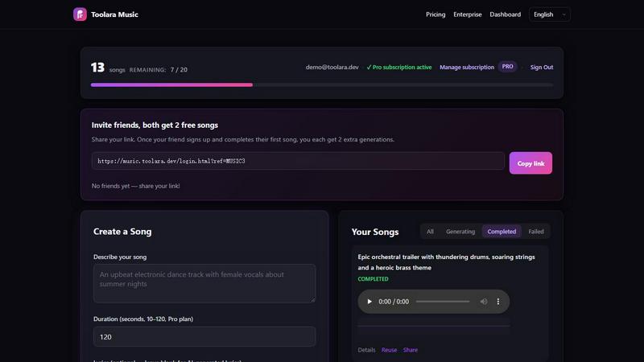Click the Epic orchestral trailer song title
The height and width of the screenshot is (362, 644).
(446, 262)
